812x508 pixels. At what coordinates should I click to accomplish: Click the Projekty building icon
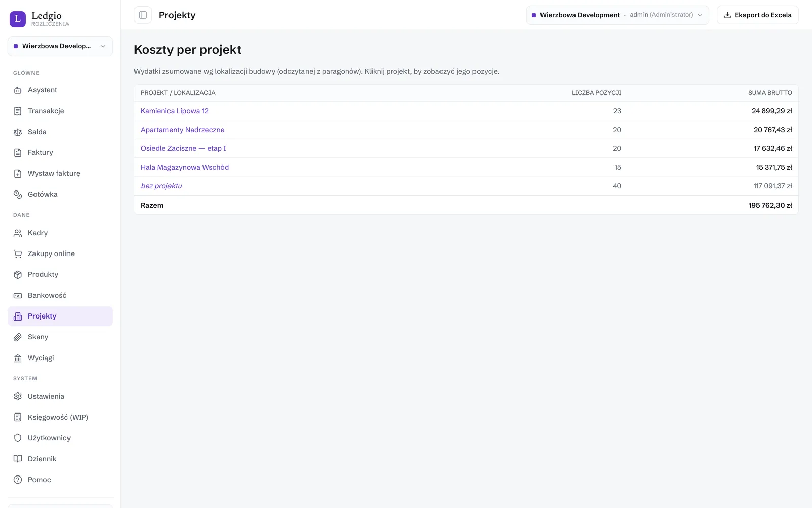[18, 316]
